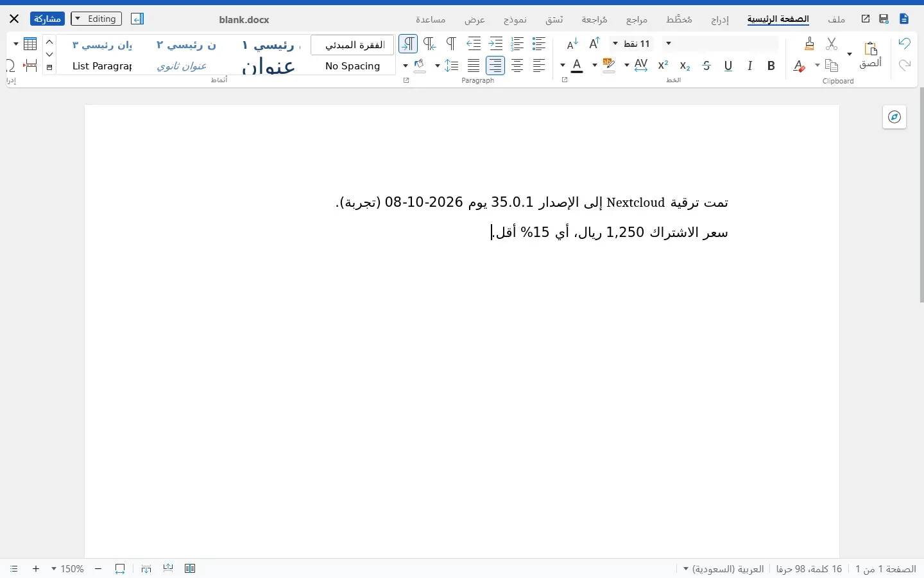This screenshot has height=578, width=924.
Task: Click the مشاركة share button
Action: 47,19
